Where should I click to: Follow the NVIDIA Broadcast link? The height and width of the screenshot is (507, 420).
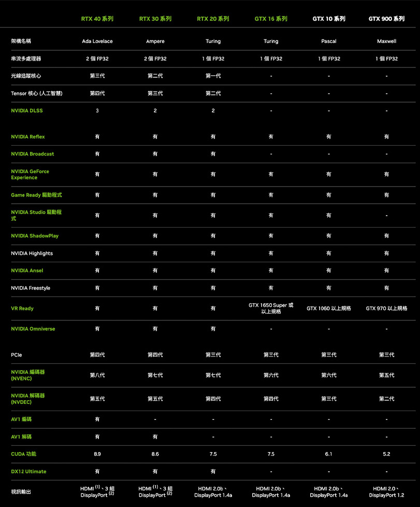pyautogui.click(x=32, y=154)
